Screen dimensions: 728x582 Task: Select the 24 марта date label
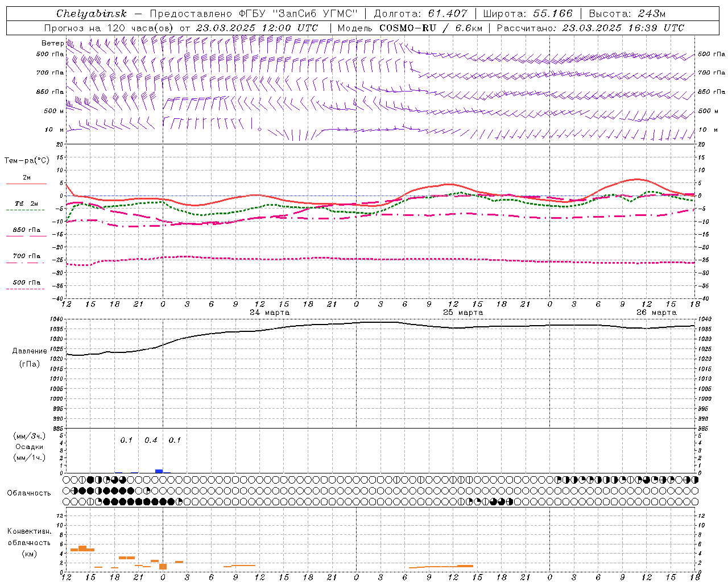pyautogui.click(x=270, y=313)
